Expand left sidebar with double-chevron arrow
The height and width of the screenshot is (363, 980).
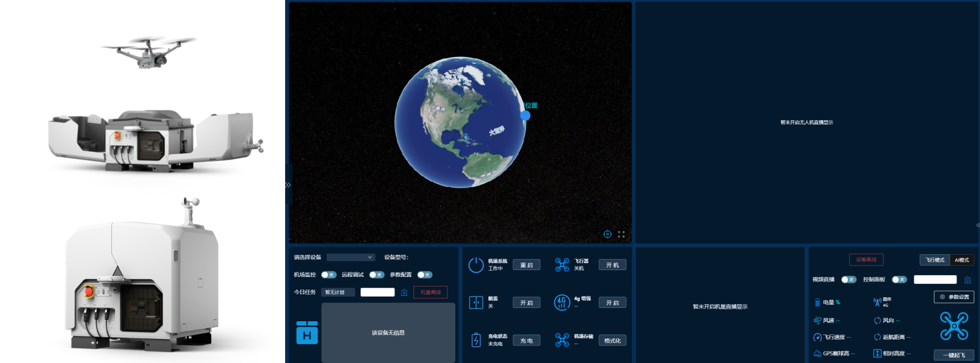288,185
